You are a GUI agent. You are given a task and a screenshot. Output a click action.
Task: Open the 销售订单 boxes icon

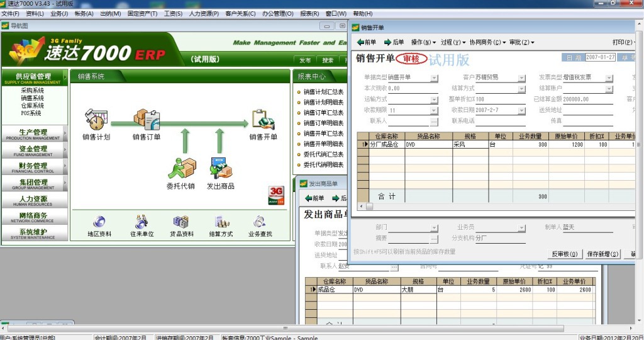click(x=147, y=119)
